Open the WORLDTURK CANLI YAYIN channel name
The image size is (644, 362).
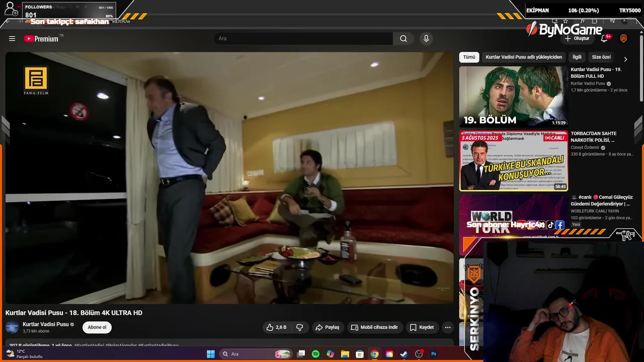click(x=595, y=211)
